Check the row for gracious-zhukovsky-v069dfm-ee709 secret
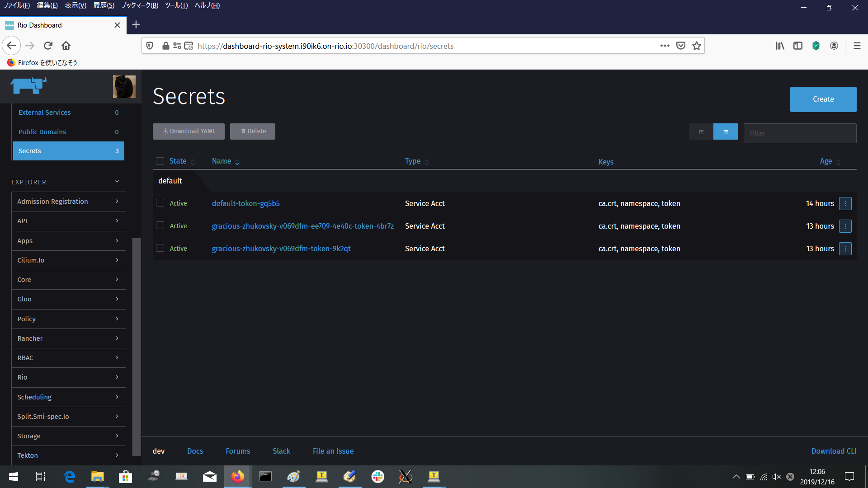This screenshot has width=868, height=488. point(160,225)
